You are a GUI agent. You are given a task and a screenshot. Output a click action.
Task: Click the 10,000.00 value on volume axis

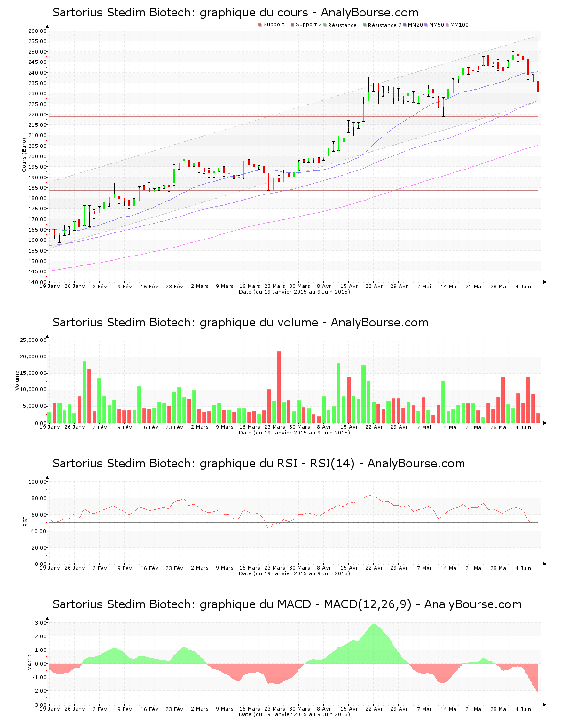(x=33, y=390)
